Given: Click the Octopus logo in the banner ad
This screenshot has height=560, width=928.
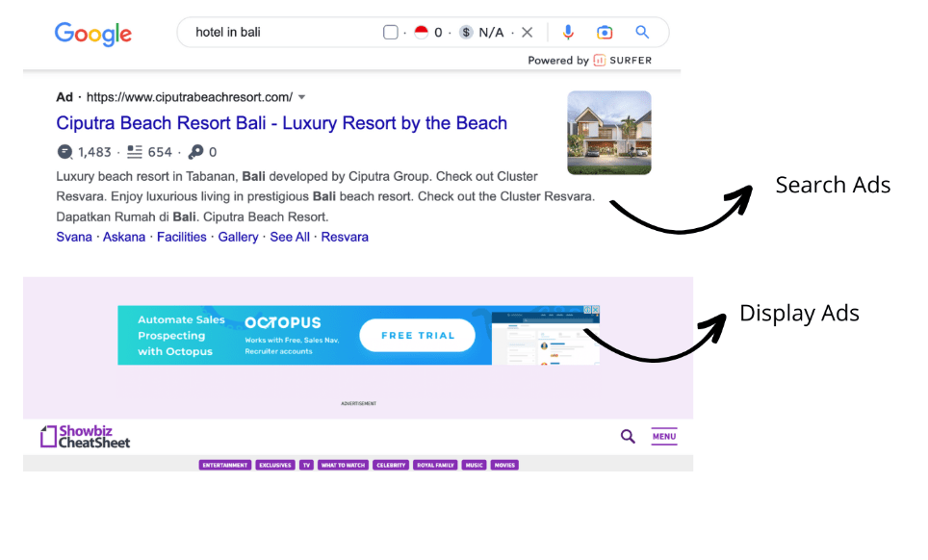Looking at the screenshot, I should pyautogui.click(x=283, y=322).
